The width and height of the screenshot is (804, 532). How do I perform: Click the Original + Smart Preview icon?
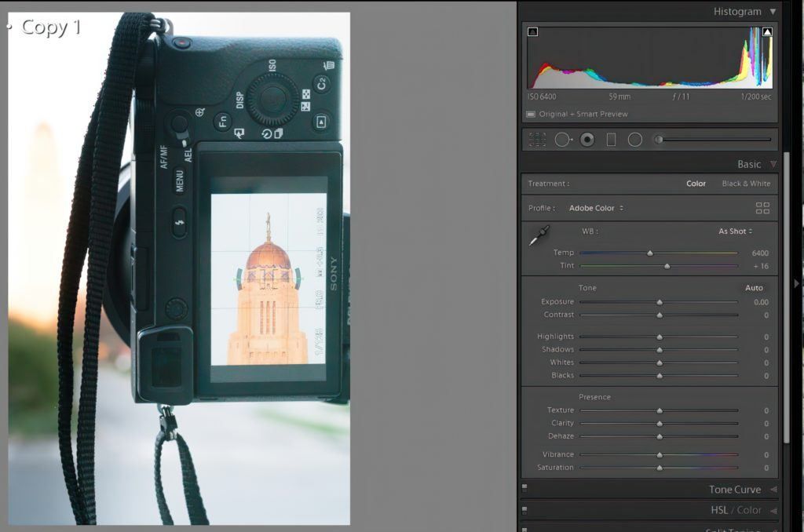531,114
